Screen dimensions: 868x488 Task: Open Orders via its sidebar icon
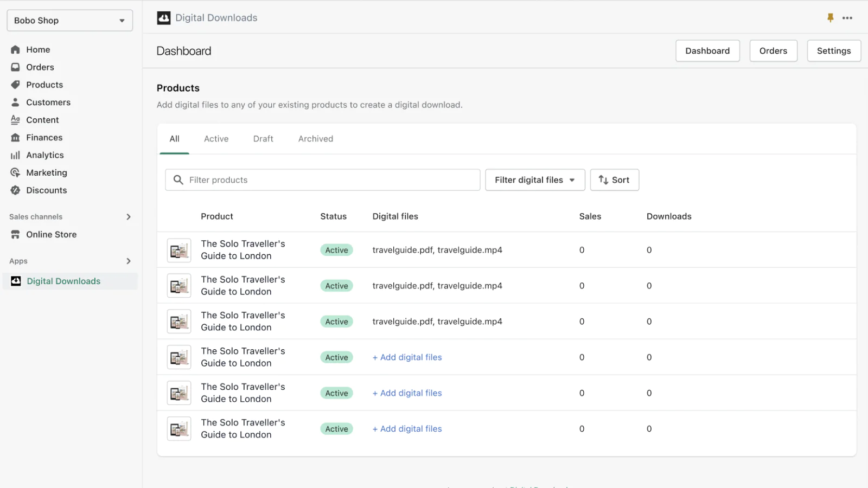tap(15, 67)
